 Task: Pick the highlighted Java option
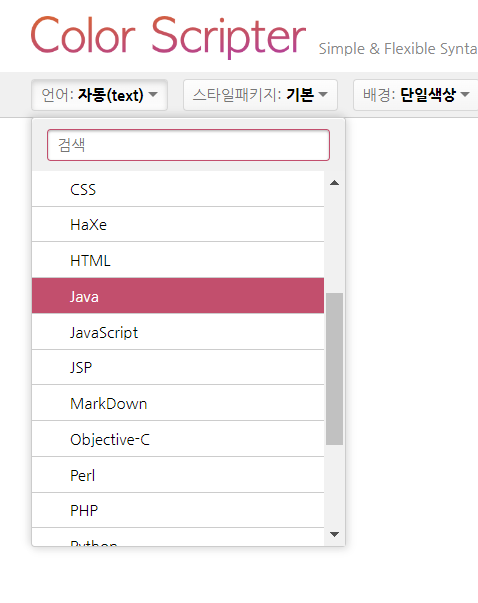point(178,296)
